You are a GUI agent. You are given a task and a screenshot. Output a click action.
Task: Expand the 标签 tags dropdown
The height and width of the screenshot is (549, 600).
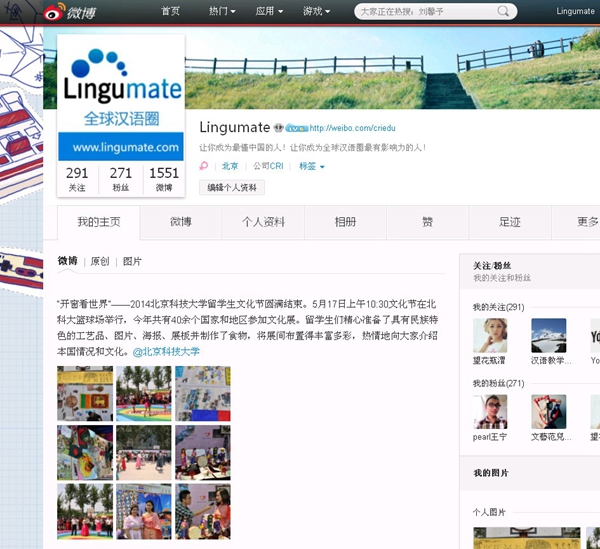click(312, 166)
